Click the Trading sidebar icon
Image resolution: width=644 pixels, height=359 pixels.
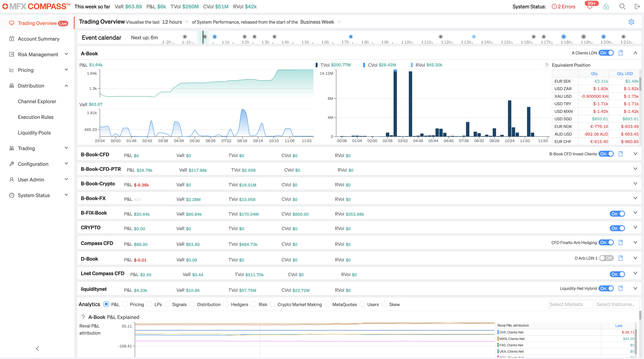12,148
